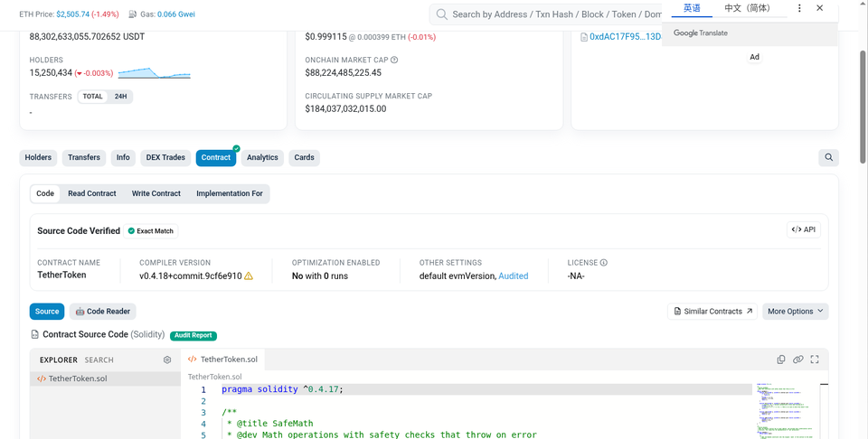Click the License info icon
The width and height of the screenshot is (868, 439).
[604, 263]
